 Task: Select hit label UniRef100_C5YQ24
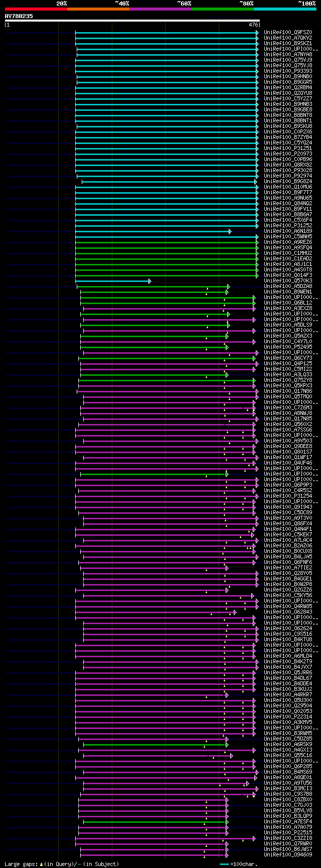click(x=288, y=143)
